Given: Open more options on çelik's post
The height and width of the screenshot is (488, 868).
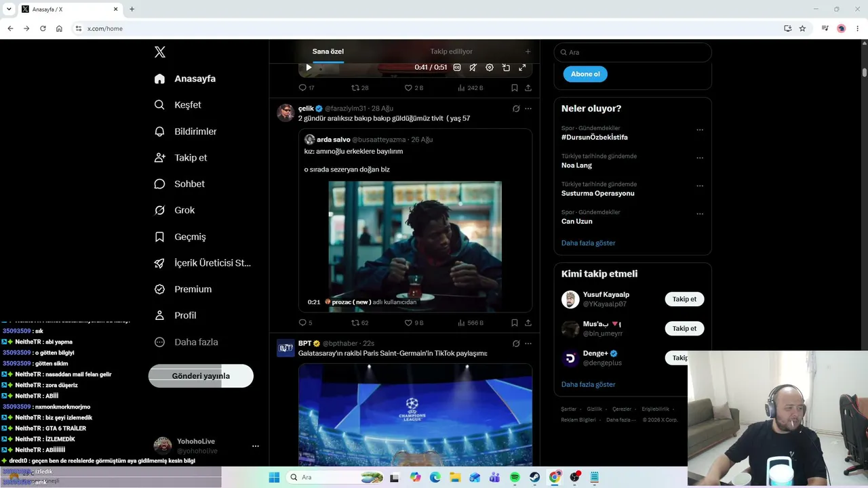Looking at the screenshot, I should [528, 108].
